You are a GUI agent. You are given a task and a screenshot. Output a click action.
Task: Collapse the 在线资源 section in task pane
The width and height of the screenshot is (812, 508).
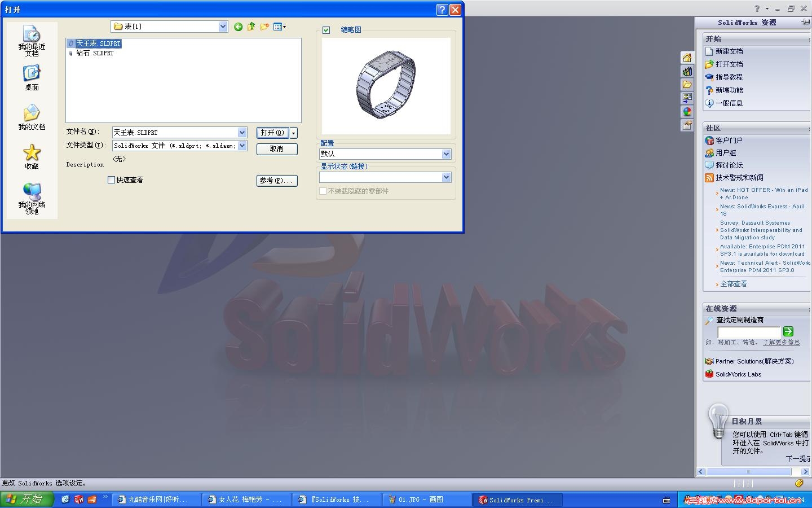coord(809,309)
